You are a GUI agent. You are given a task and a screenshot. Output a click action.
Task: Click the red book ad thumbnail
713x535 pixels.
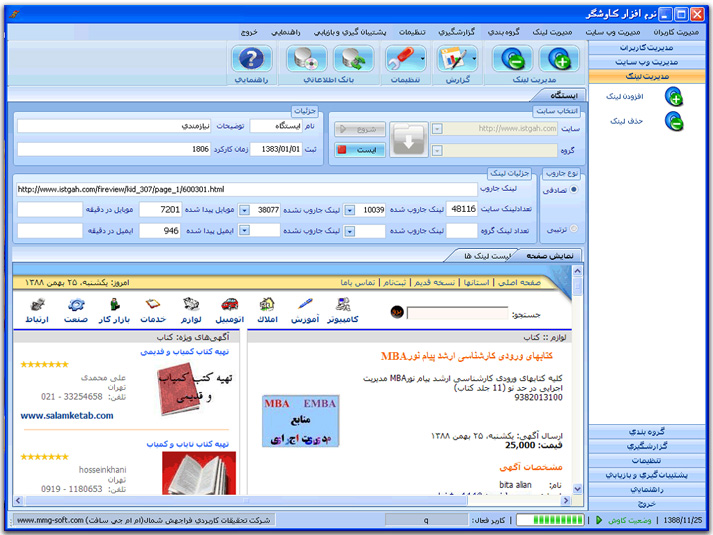tap(178, 388)
